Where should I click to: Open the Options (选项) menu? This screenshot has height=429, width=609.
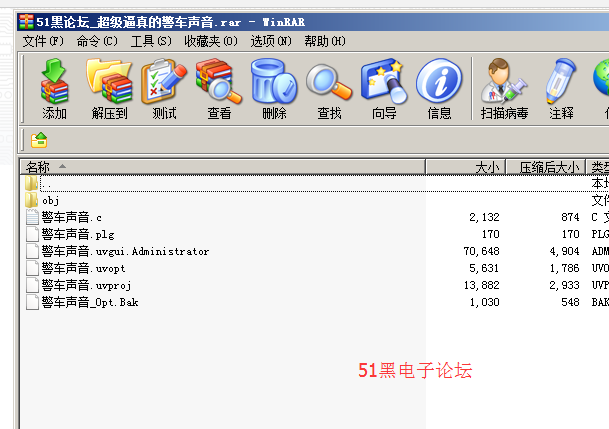pyautogui.click(x=271, y=41)
